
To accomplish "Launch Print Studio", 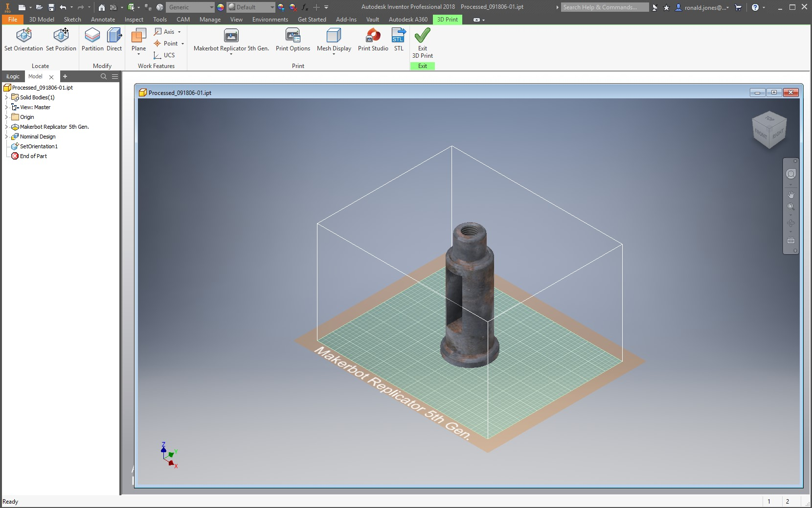I will click(373, 39).
